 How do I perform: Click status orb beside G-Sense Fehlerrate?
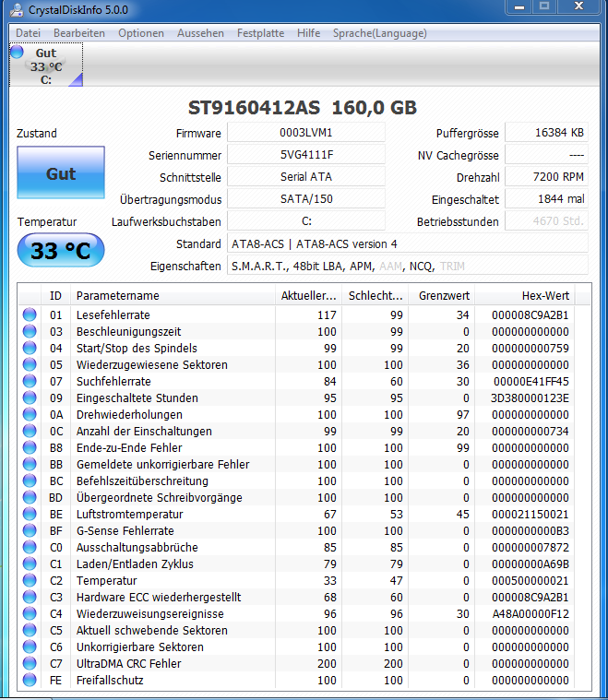click(30, 530)
